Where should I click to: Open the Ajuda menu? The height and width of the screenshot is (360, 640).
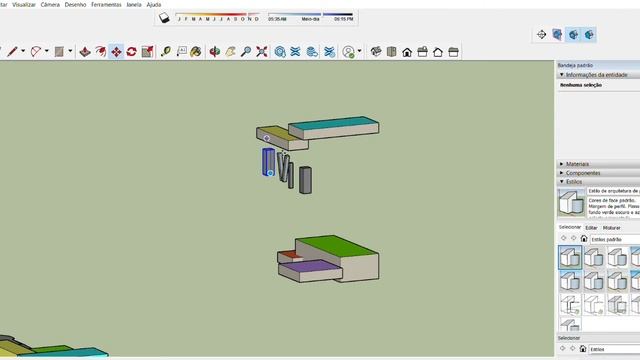(154, 4)
